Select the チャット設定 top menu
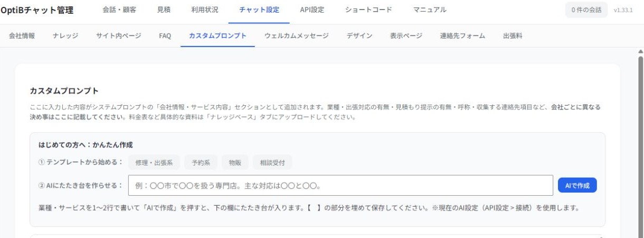644x238 pixels. tap(259, 10)
